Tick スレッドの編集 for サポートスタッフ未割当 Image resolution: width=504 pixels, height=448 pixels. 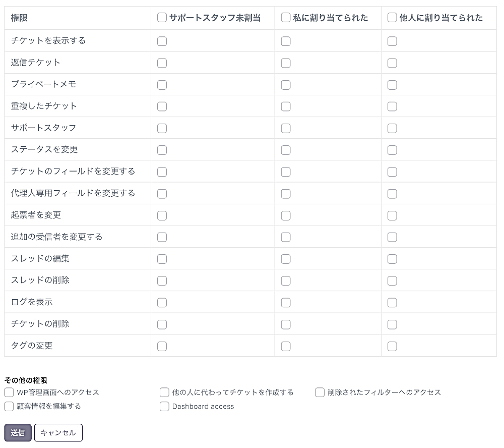click(x=162, y=259)
